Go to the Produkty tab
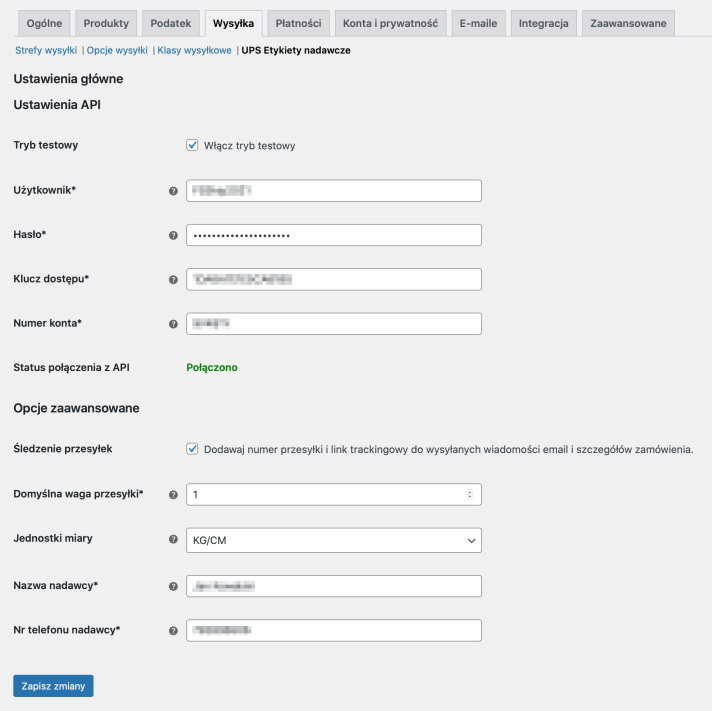The height and width of the screenshot is (711, 712). click(106, 22)
